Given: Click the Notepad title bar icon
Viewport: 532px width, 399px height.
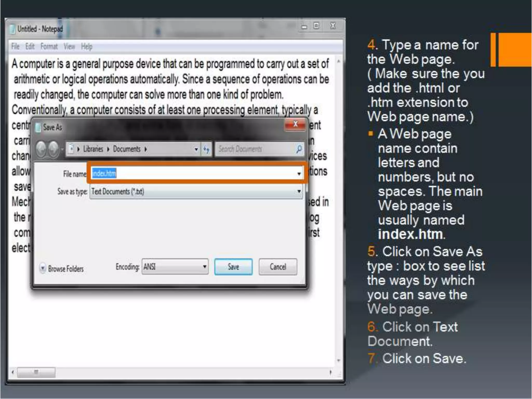Looking at the screenshot, I should 12,29.
